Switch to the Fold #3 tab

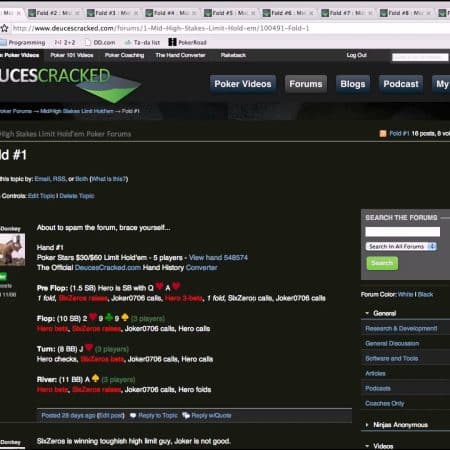(x=113, y=13)
